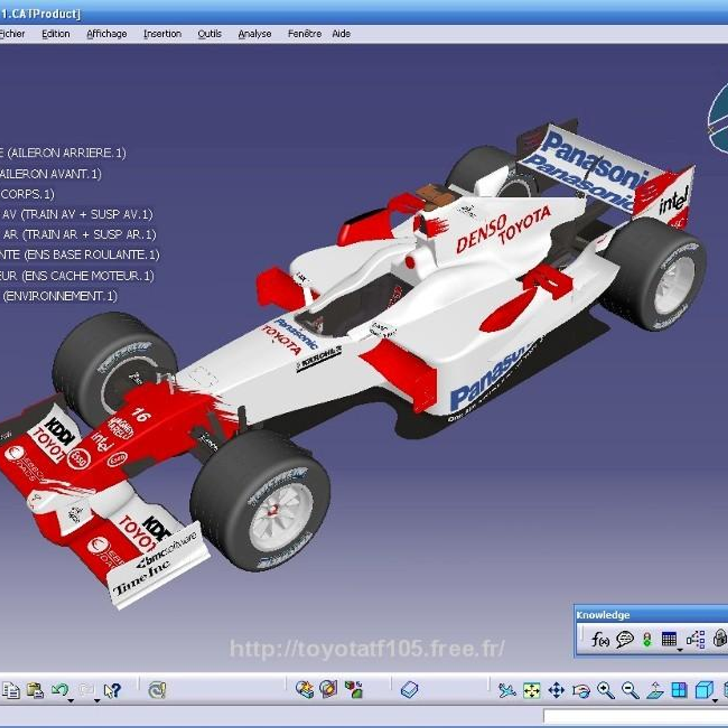Click the Knowledge toolbar title bar
Viewport: 728px width, 728px height.
(651, 615)
